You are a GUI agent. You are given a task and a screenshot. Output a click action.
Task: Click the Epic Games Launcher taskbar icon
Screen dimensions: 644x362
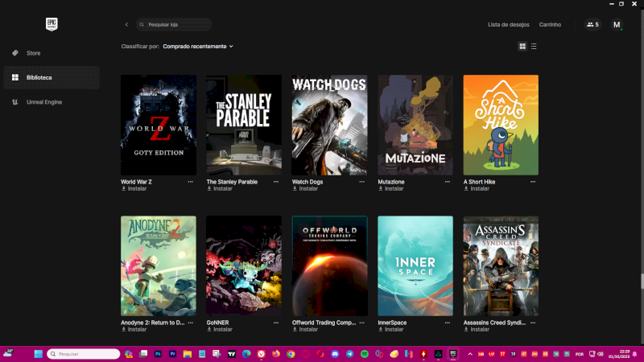point(453,354)
